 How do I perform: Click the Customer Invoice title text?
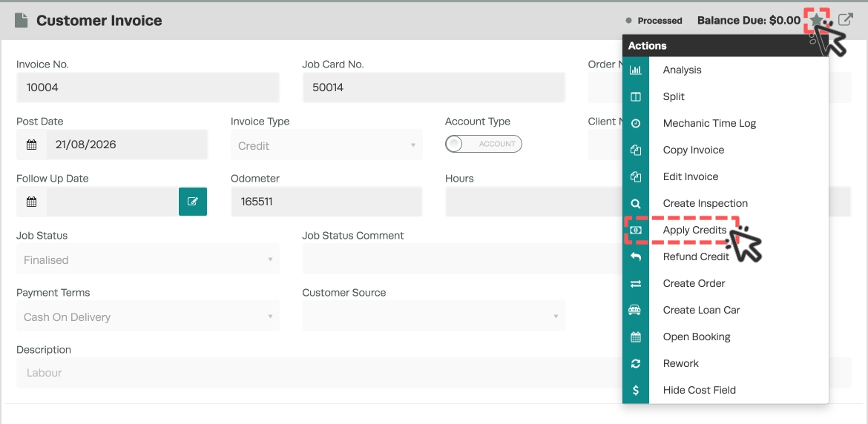[x=99, y=21]
